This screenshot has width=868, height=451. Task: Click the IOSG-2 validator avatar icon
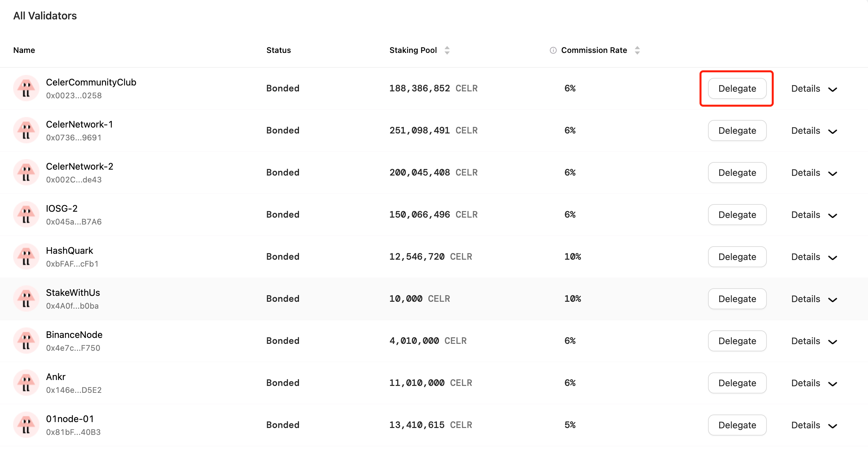[x=26, y=214]
